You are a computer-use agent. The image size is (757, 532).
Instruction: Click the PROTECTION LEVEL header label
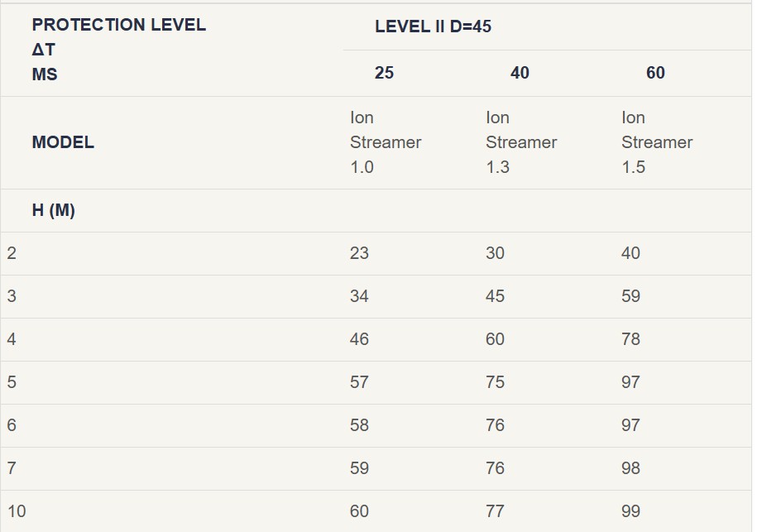[118, 25]
